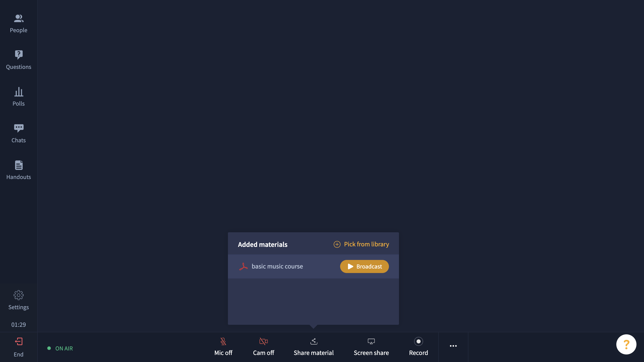Click the ON AIR status indicator
The width and height of the screenshot is (644, 362).
[x=60, y=348]
